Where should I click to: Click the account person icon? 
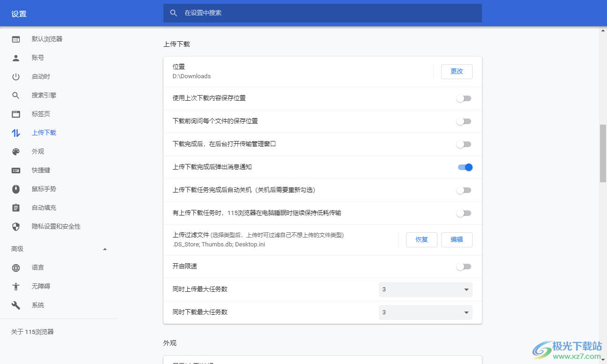pyautogui.click(x=16, y=58)
